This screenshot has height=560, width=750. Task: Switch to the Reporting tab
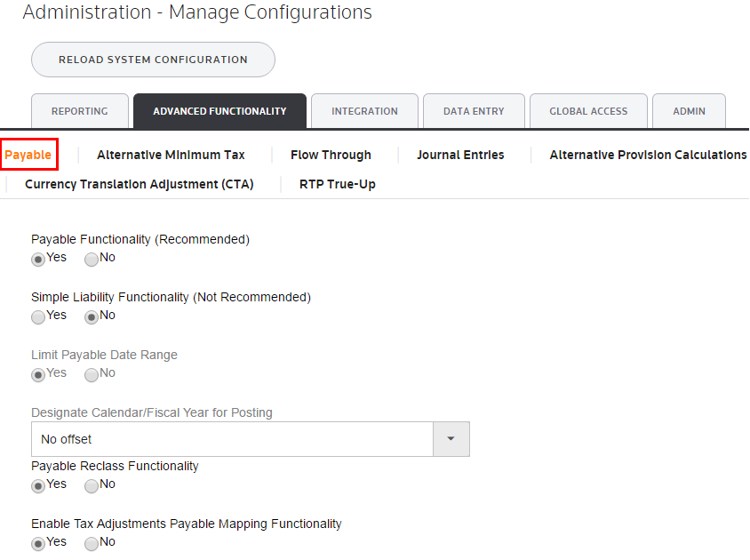tap(79, 111)
